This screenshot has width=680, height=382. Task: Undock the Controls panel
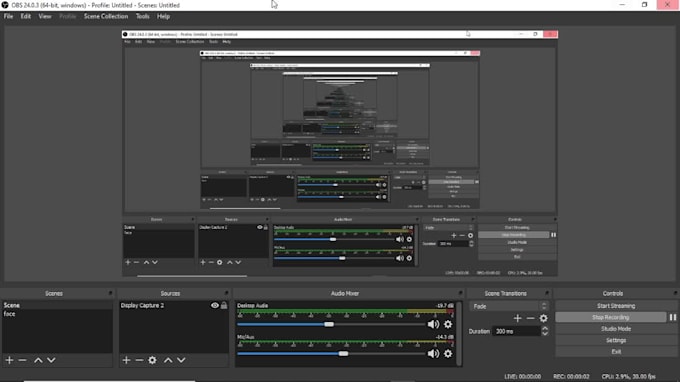675,294
